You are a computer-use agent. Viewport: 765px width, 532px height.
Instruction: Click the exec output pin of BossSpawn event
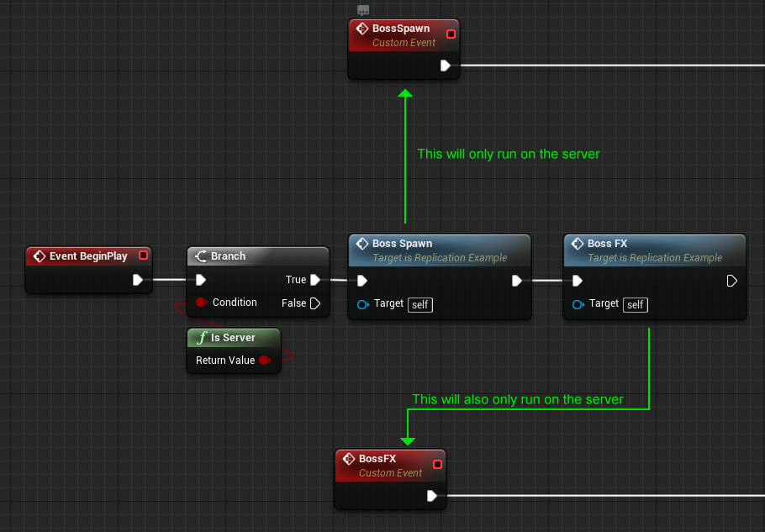445,66
